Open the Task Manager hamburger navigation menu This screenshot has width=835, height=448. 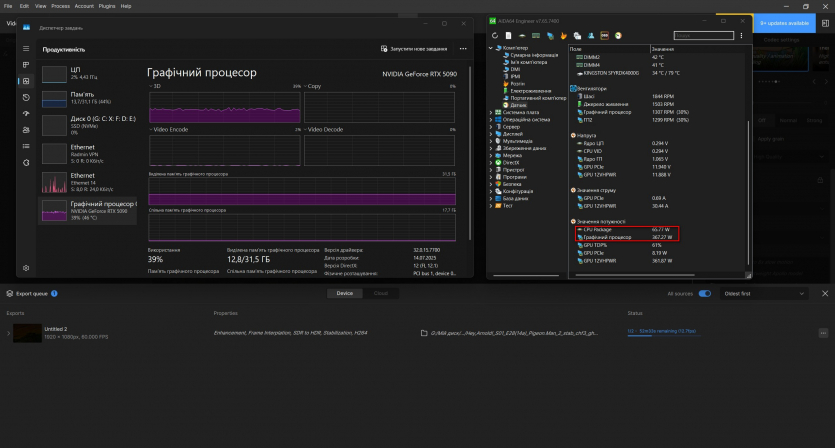(26, 47)
